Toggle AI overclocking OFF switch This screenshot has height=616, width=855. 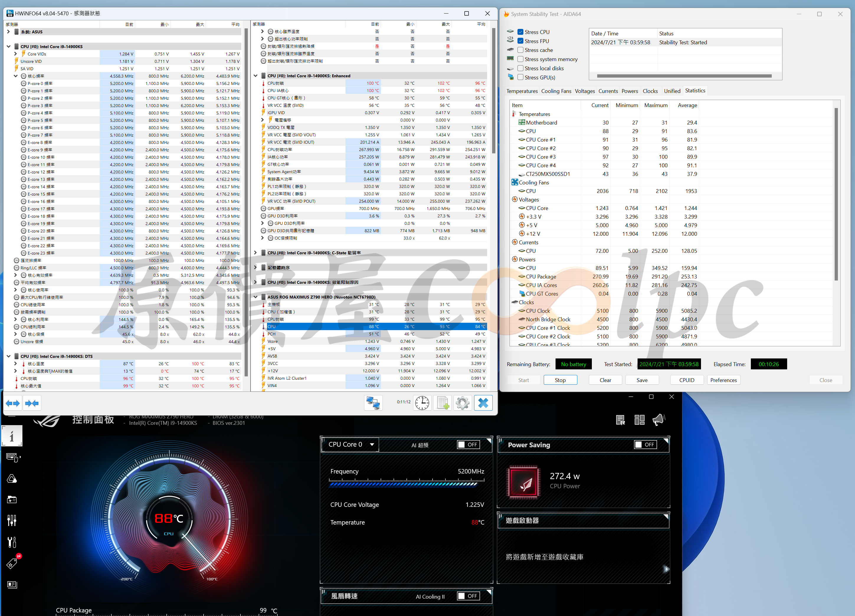468,445
